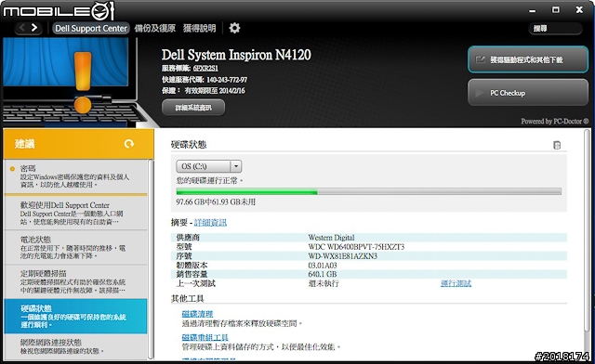Minimize the Dell Support Center window
The image size is (595, 364).
point(533,10)
